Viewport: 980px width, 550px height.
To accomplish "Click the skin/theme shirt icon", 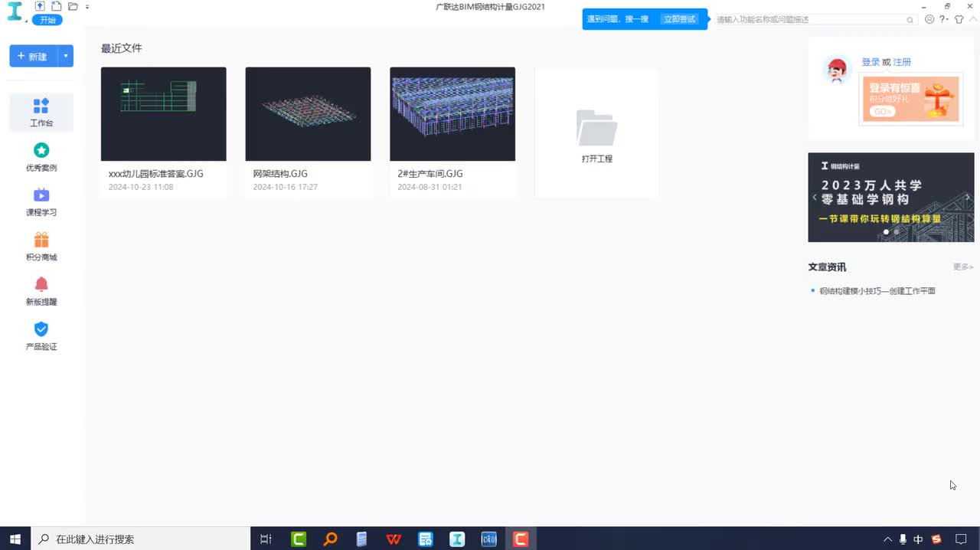I will click(959, 19).
